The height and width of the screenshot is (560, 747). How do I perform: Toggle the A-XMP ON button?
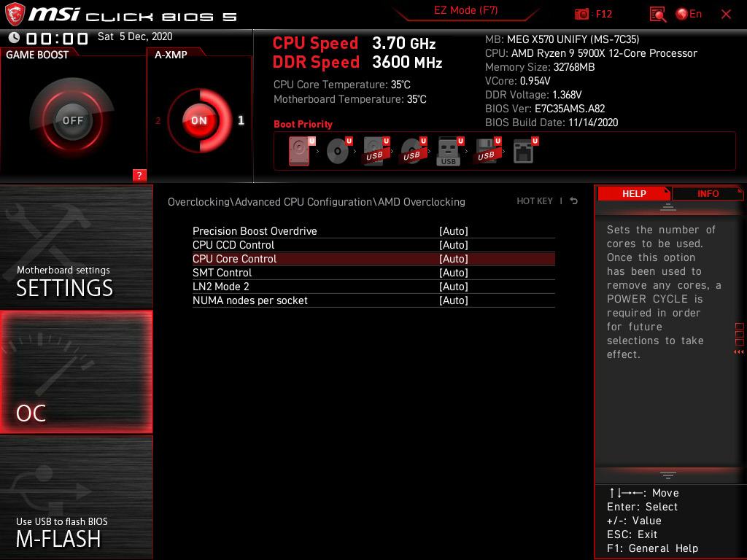tap(199, 120)
